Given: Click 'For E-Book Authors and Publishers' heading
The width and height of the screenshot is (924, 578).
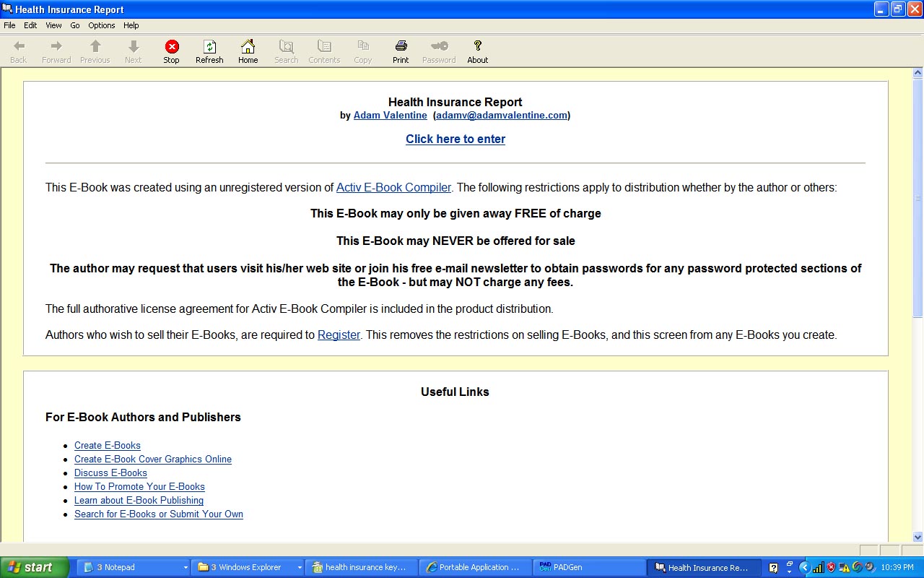Looking at the screenshot, I should coord(143,417).
